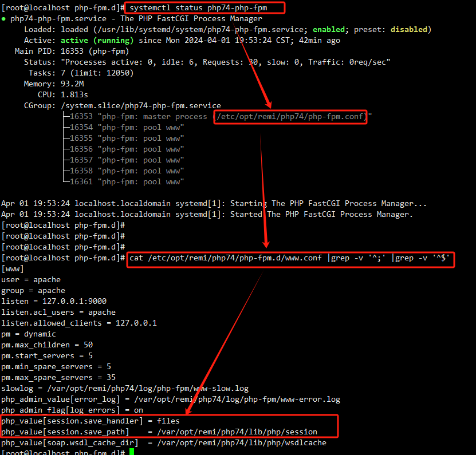Viewport: 476px width, 455px height.
Task: Click the 'Tasks: 7 (limit: 12050)' line
Action: pyautogui.click(x=81, y=73)
